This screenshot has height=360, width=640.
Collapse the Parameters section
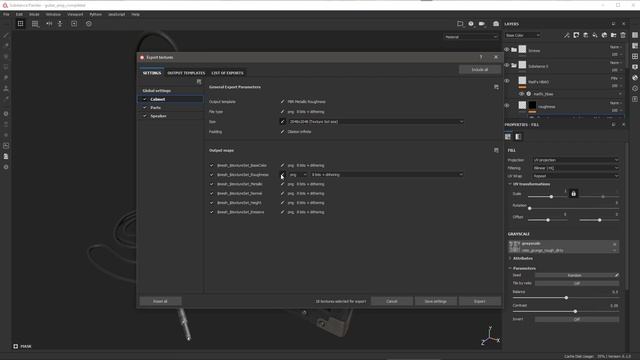pos(510,268)
